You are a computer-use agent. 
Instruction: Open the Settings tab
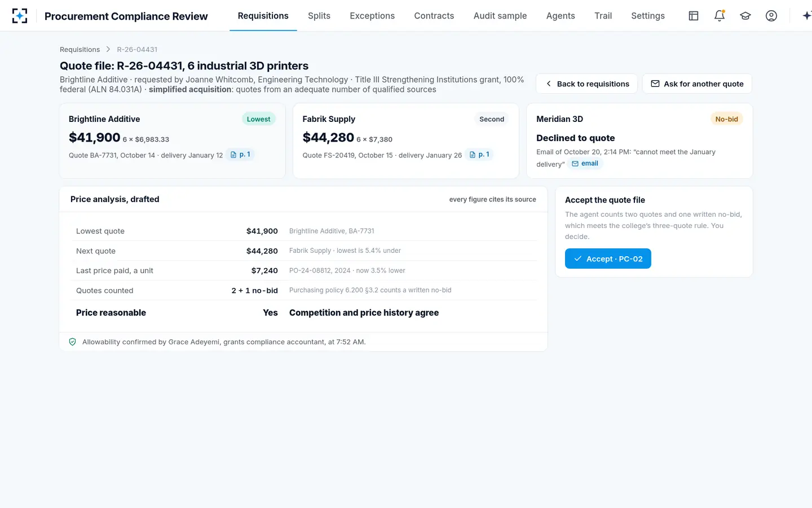click(x=648, y=16)
